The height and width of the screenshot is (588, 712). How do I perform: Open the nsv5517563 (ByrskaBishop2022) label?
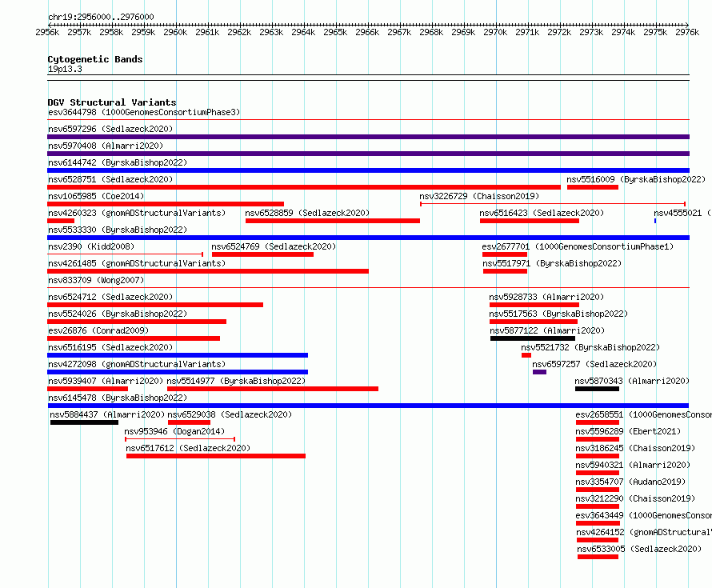click(558, 314)
